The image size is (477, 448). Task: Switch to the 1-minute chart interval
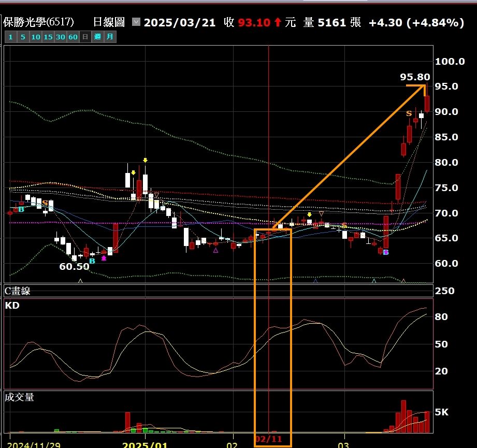tap(10, 37)
